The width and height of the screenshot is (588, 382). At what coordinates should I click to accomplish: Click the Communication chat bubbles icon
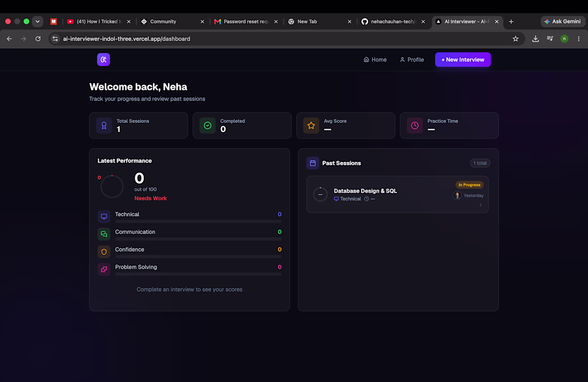[x=104, y=234]
